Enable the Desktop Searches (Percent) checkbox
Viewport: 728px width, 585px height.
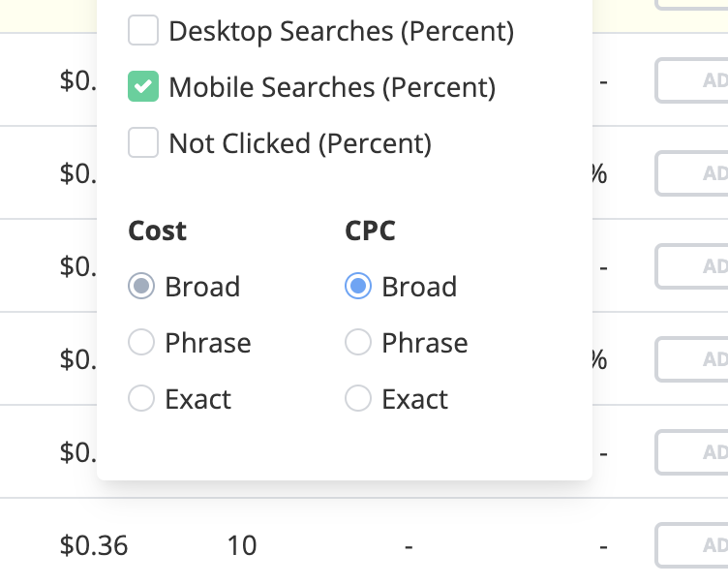pyautogui.click(x=143, y=31)
